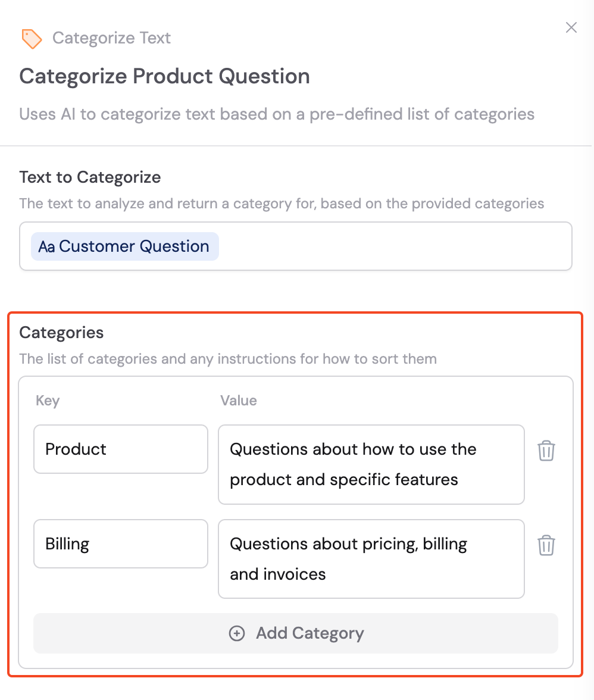Click the Key column label
The image size is (594, 700).
(x=47, y=401)
